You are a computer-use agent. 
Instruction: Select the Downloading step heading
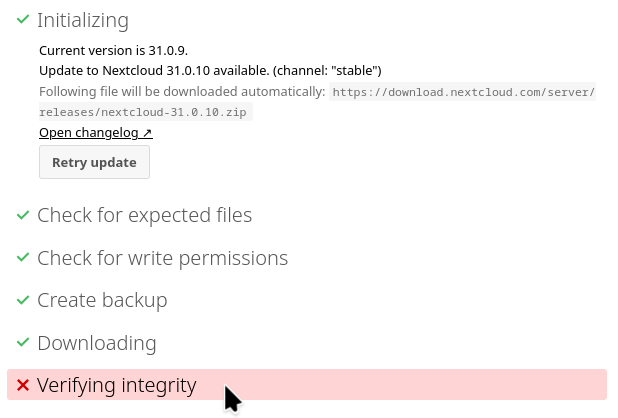coord(97,343)
